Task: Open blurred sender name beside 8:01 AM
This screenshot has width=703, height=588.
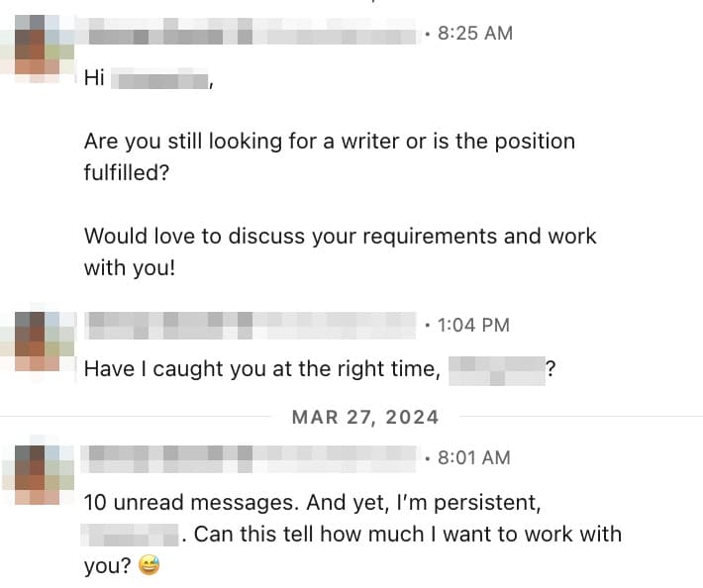Action: click(250, 458)
